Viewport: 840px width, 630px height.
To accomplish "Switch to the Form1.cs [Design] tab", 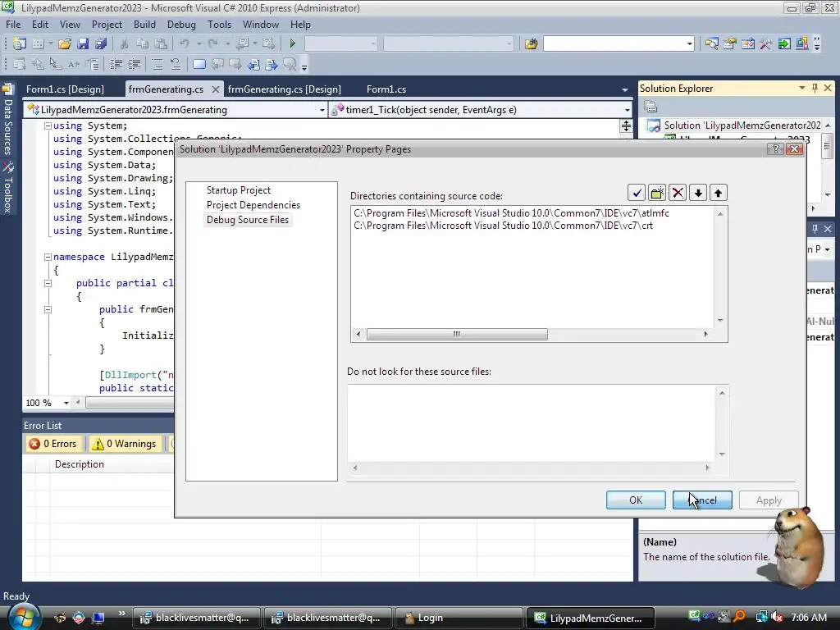I will (65, 89).
